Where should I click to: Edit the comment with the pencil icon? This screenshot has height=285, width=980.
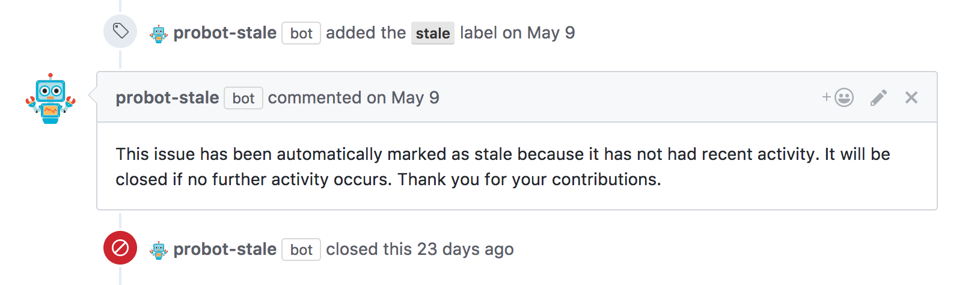878,97
